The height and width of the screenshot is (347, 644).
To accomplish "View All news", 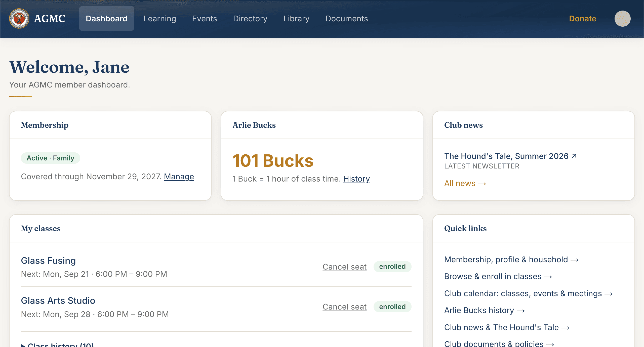I will pyautogui.click(x=465, y=183).
